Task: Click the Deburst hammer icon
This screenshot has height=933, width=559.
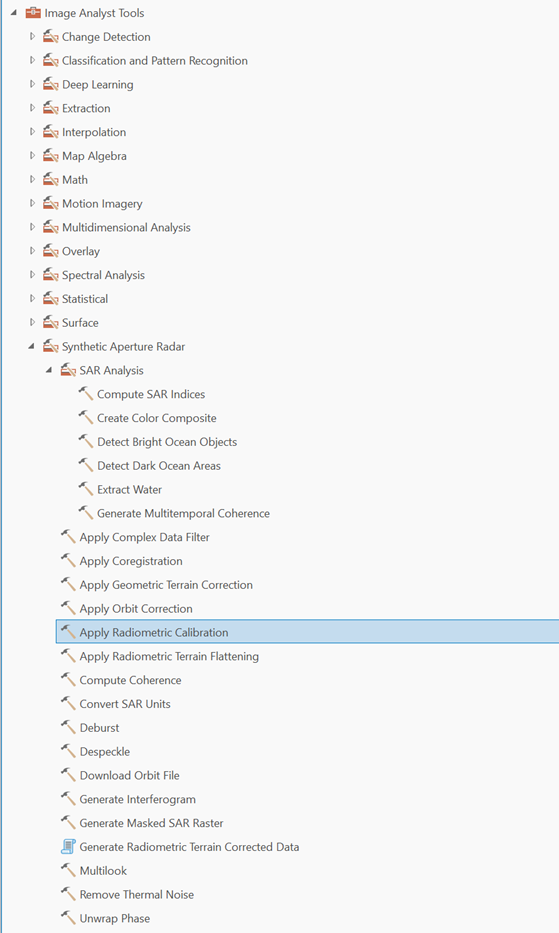Action: click(68, 727)
